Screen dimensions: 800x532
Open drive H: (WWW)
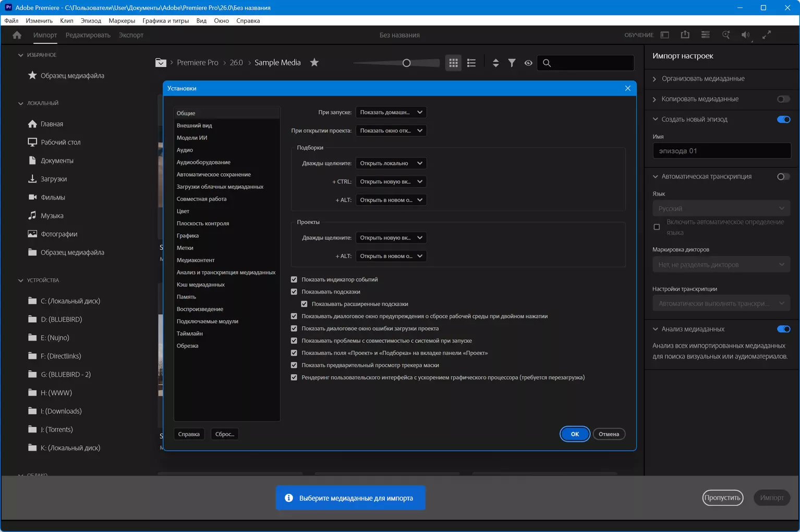click(56, 393)
